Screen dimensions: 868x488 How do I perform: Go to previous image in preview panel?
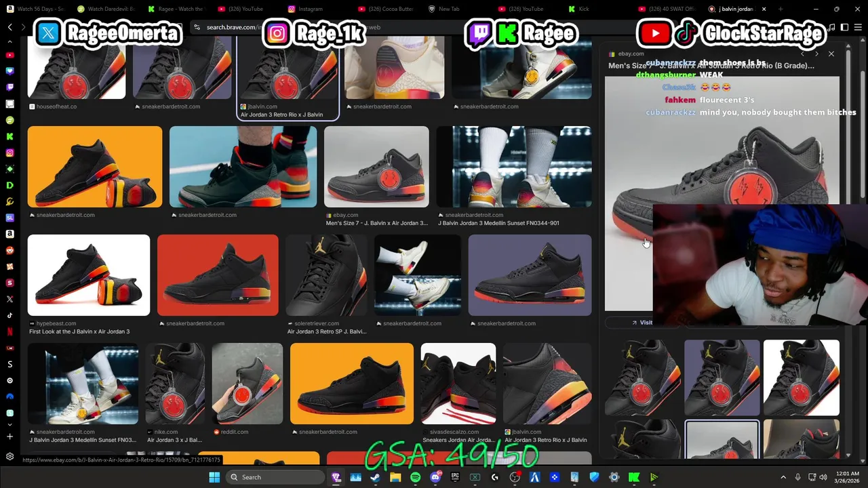click(x=802, y=54)
